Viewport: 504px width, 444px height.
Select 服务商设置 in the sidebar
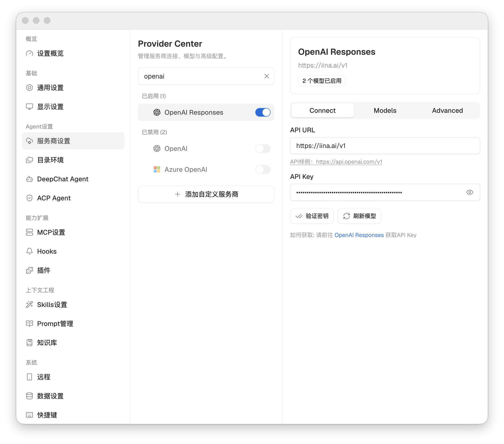click(x=73, y=141)
